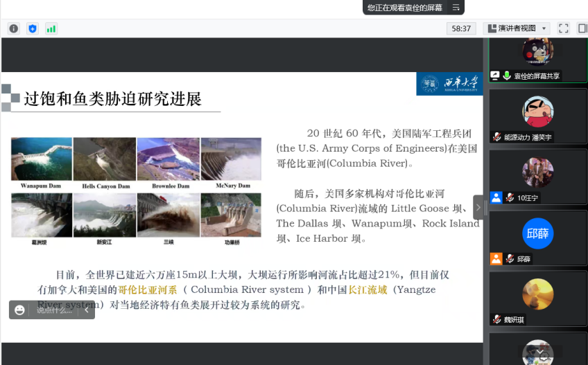Enter full screen mode

tap(563, 28)
